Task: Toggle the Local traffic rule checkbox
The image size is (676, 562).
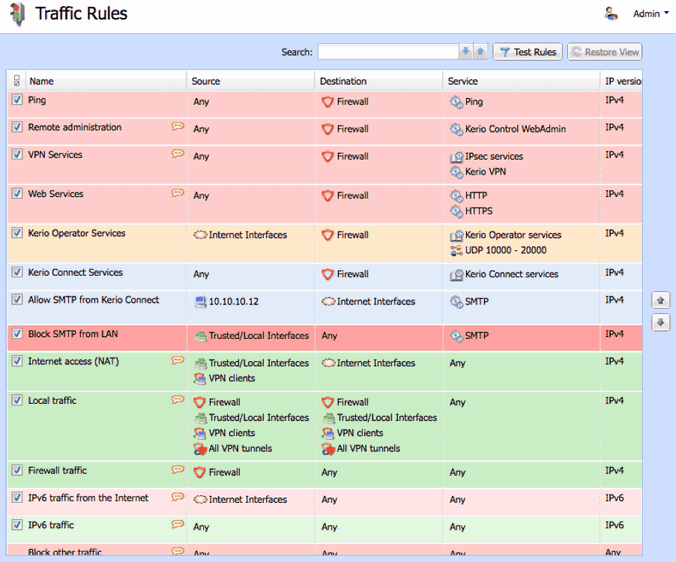Action: (x=17, y=400)
